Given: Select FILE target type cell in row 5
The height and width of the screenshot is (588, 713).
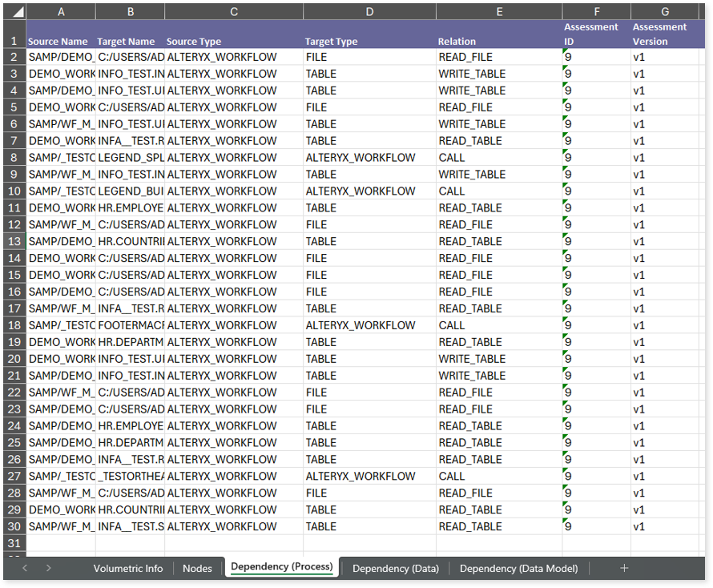Looking at the screenshot, I should click(369, 107).
